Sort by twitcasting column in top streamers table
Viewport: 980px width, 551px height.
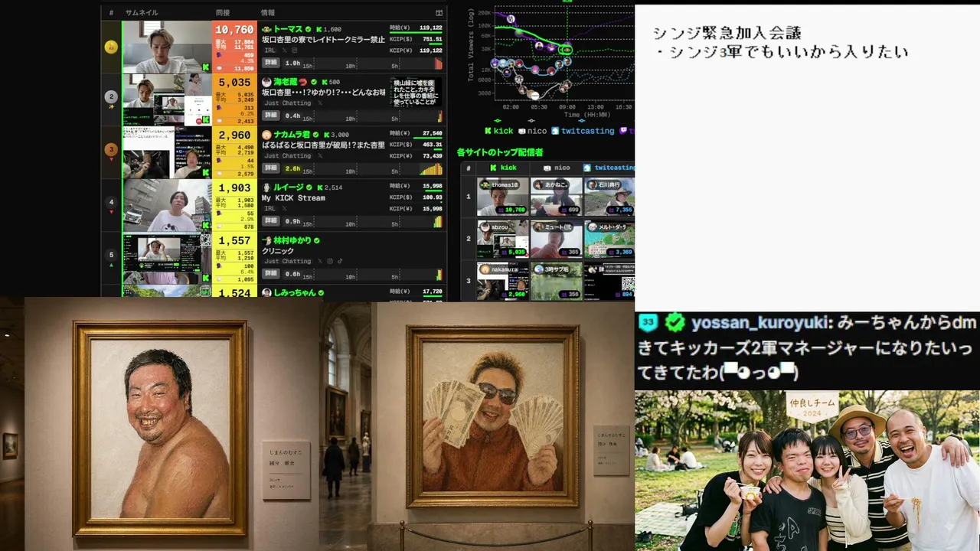[x=609, y=168]
